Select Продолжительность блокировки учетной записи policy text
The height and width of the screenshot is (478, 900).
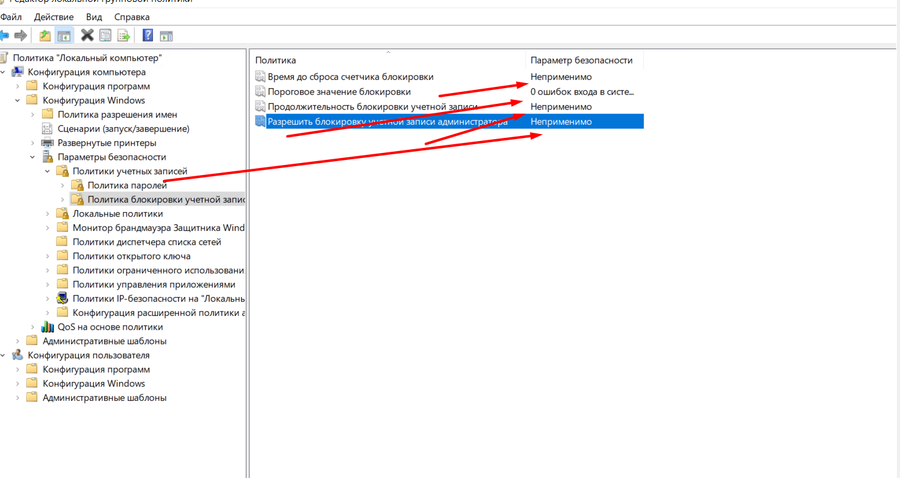pyautogui.click(x=373, y=106)
